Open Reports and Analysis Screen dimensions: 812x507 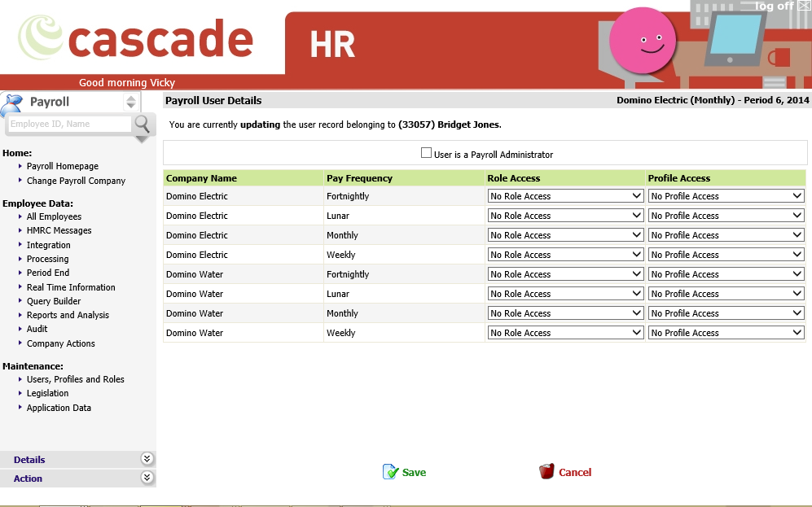(x=68, y=315)
